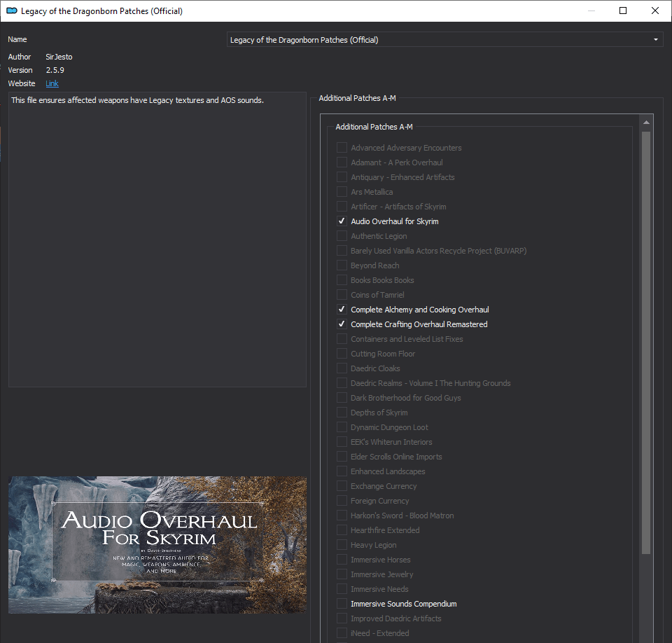Screen dimensions: 672x643
Task: Open the Name dropdown arrow
Action: tap(655, 39)
